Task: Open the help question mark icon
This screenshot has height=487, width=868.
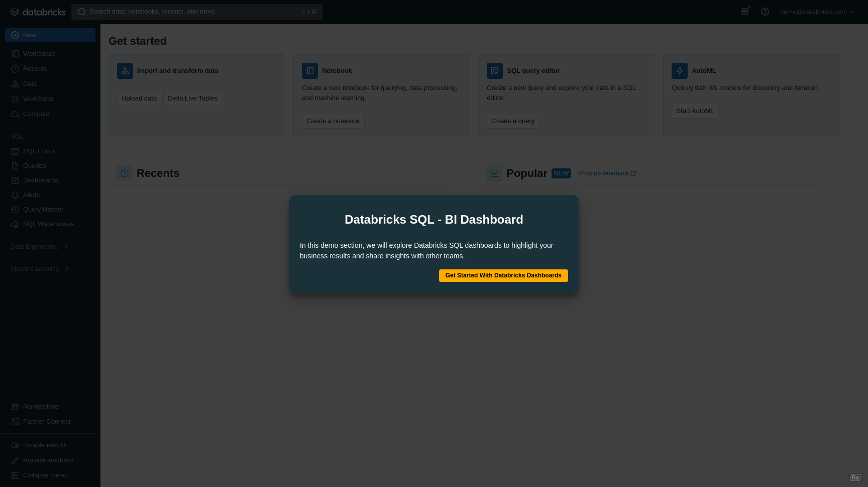Action: pyautogui.click(x=765, y=12)
